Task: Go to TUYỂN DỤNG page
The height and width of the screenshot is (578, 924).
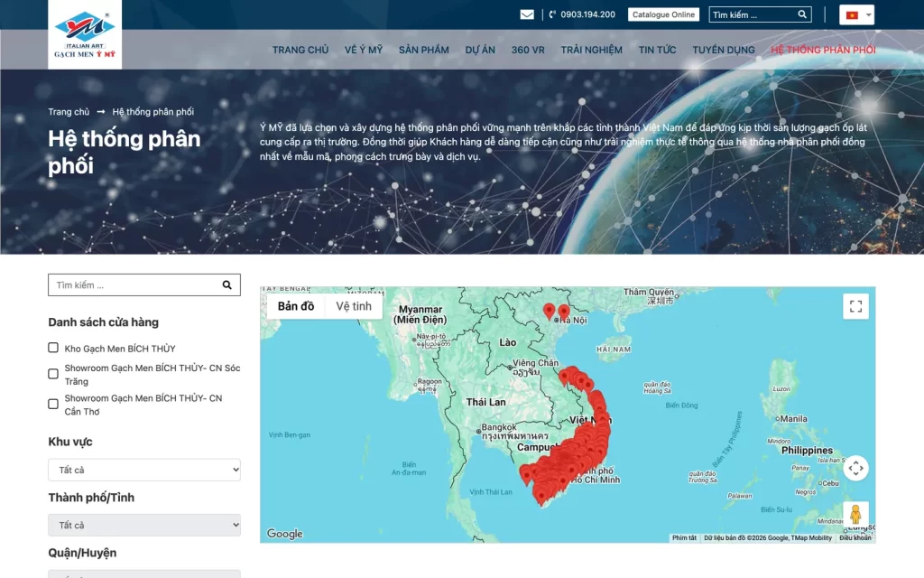Action: click(x=724, y=51)
